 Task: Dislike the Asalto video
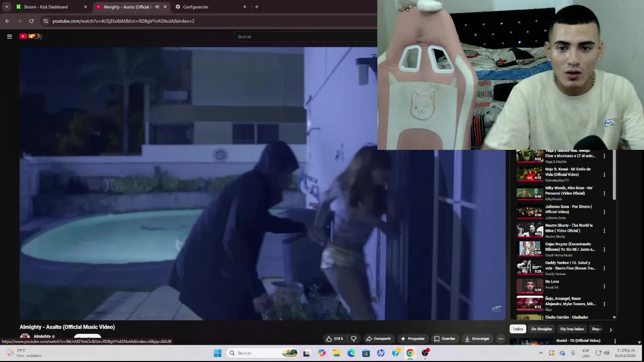(x=354, y=339)
